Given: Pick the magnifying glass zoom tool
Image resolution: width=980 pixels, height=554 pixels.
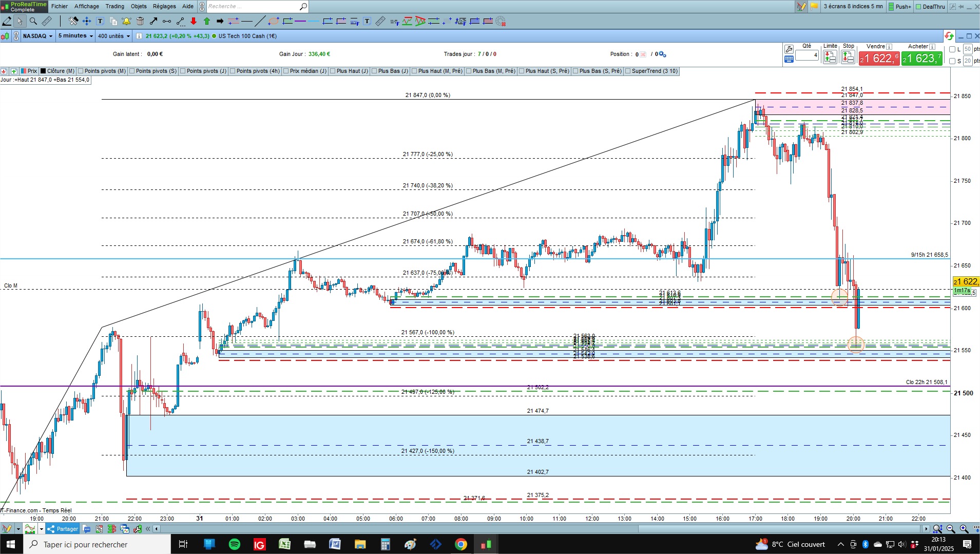Looking at the screenshot, I should 33,21.
